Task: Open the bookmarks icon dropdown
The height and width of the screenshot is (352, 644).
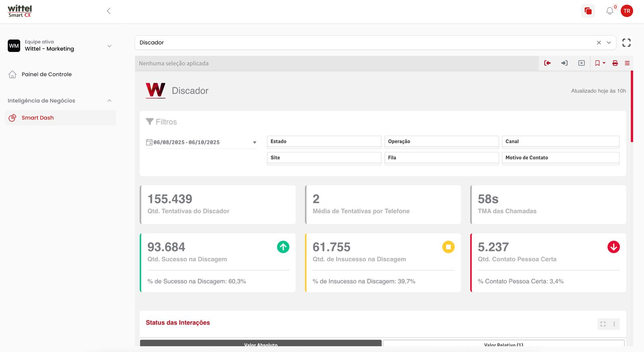Action: point(600,63)
